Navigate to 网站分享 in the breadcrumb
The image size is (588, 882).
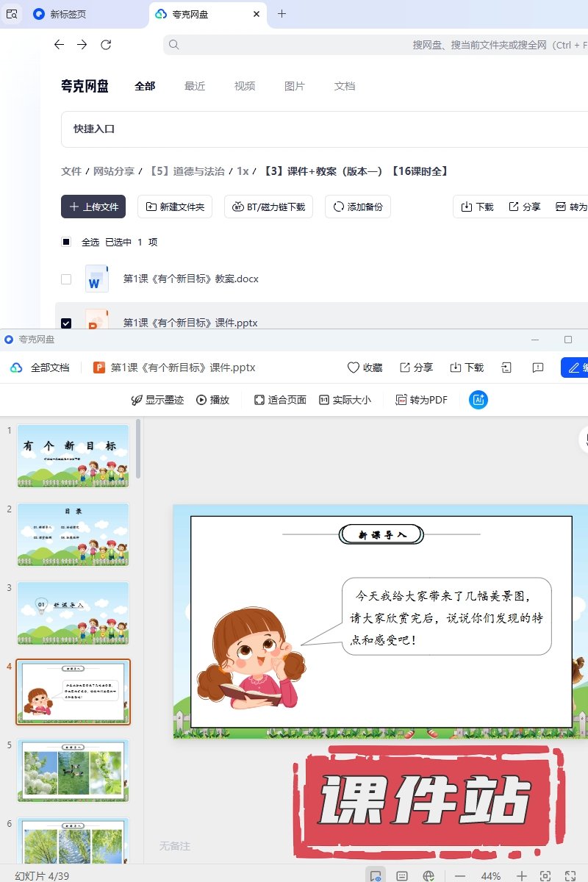[114, 171]
